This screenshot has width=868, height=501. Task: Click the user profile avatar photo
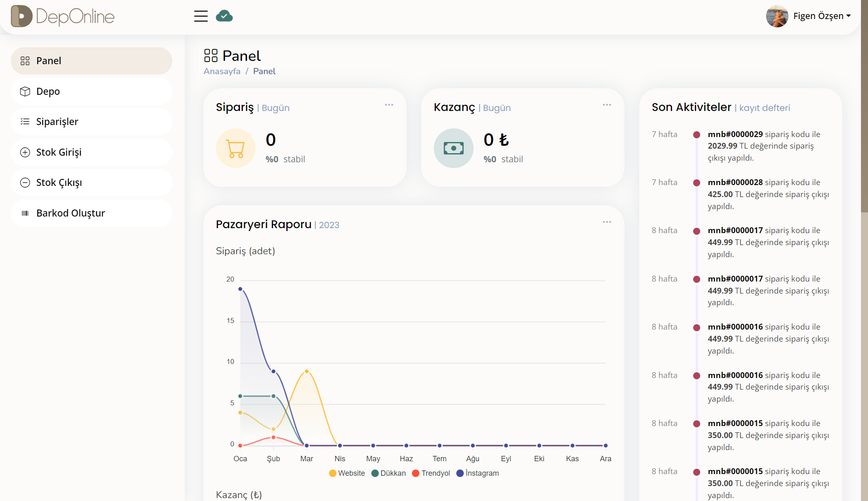(x=777, y=16)
